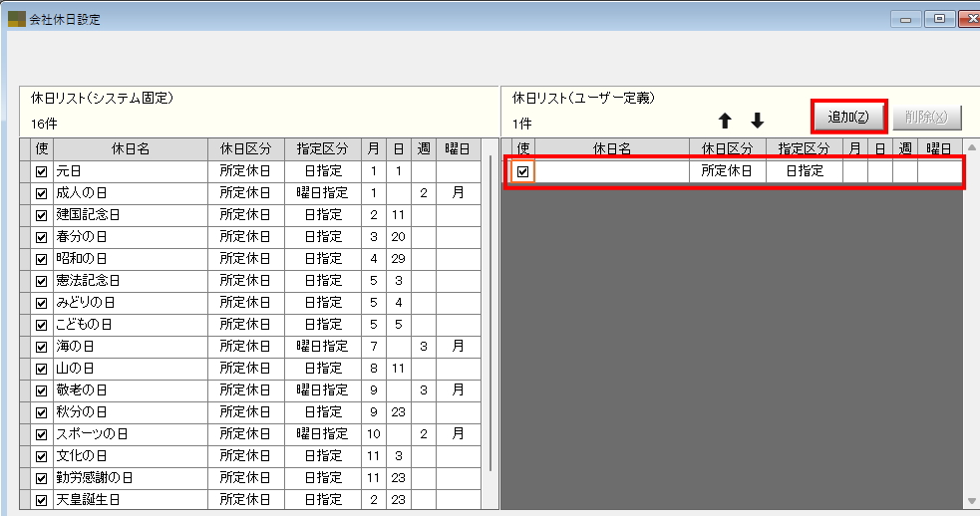Open 指定区分 cell showing 日指定 in user row
The image size is (980, 516).
[x=804, y=171]
